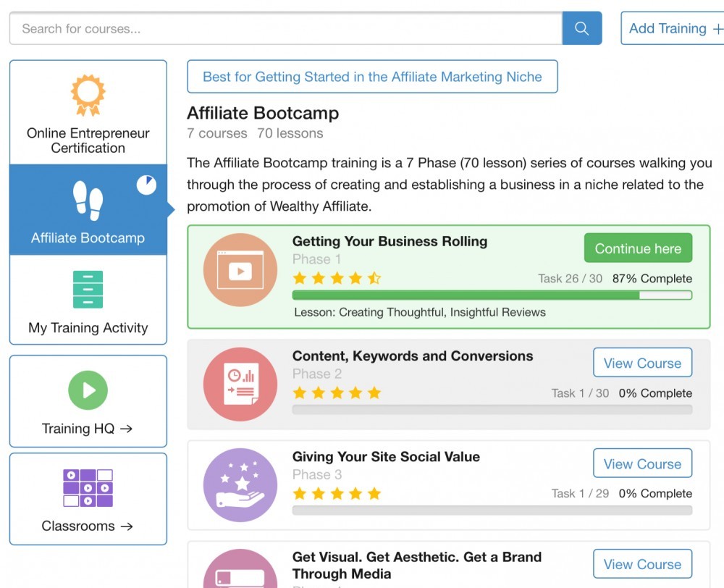724x588 pixels.
Task: Open the red Content, Keywords and Conversions course icon
Action: pyautogui.click(x=240, y=385)
